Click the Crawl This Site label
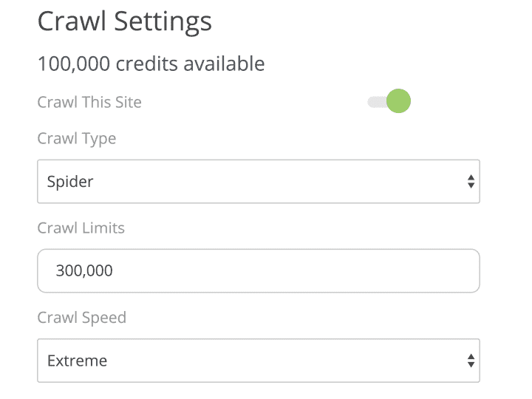532x399 pixels. 89,102
